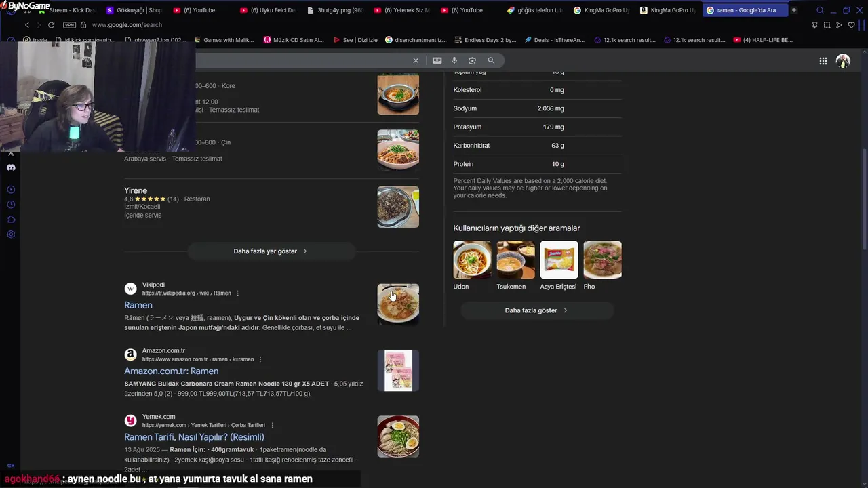Reload the Google search page
This screenshot has width=868, height=488.
click(x=51, y=25)
